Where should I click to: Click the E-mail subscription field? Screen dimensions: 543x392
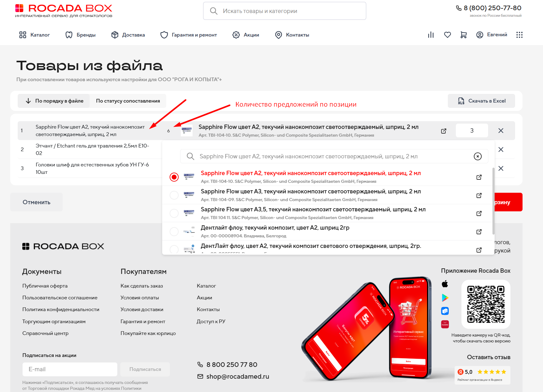tap(70, 369)
